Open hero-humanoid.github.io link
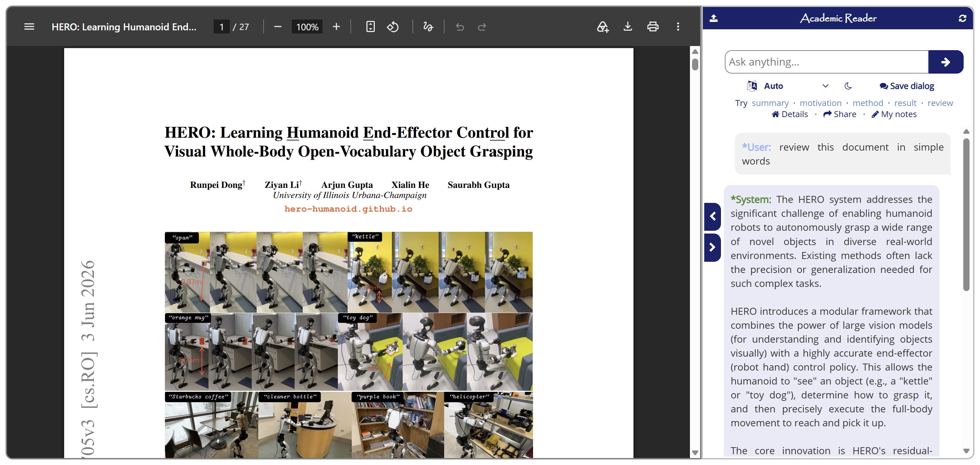The width and height of the screenshot is (980, 465). pyautogui.click(x=348, y=209)
